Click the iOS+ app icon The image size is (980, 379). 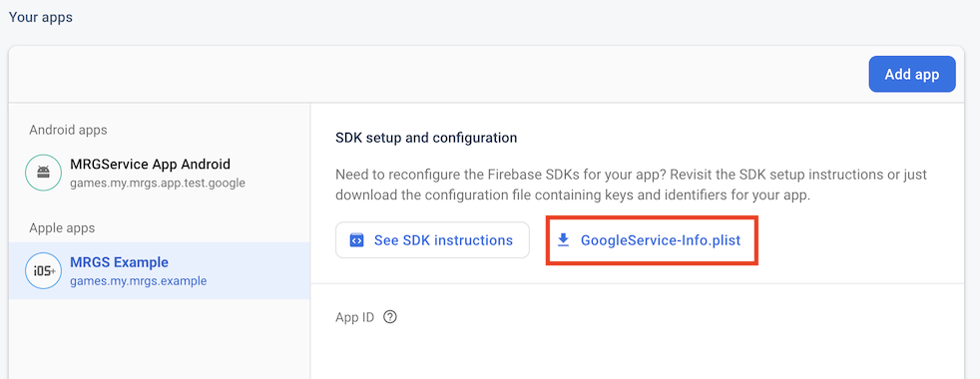click(x=43, y=271)
